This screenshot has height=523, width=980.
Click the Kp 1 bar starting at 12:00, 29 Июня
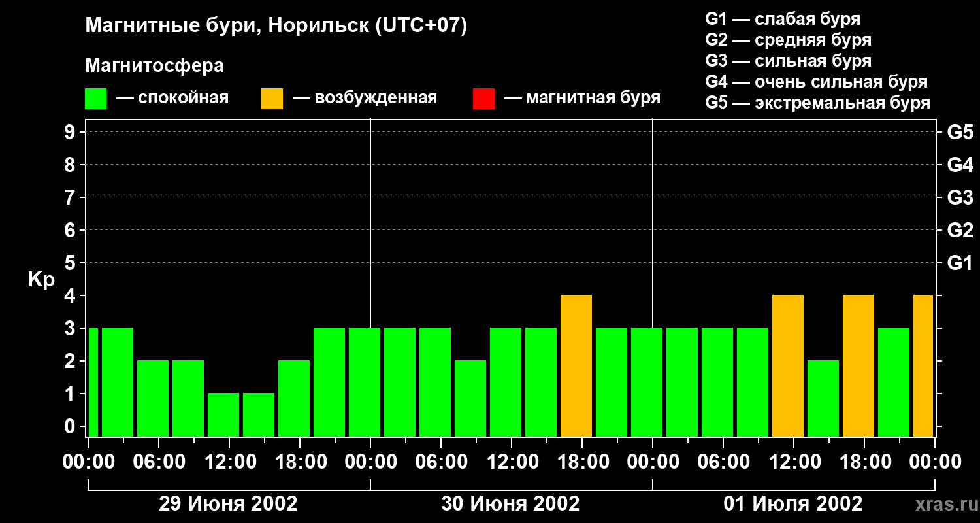pos(259,414)
